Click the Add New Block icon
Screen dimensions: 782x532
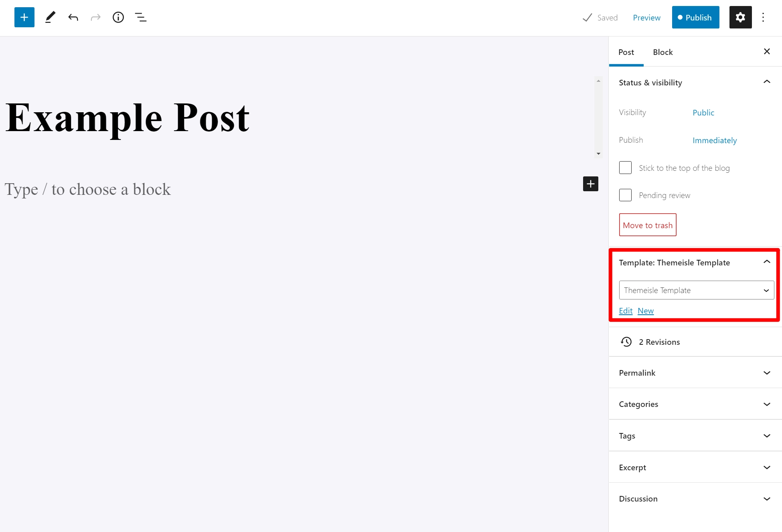[24, 17]
